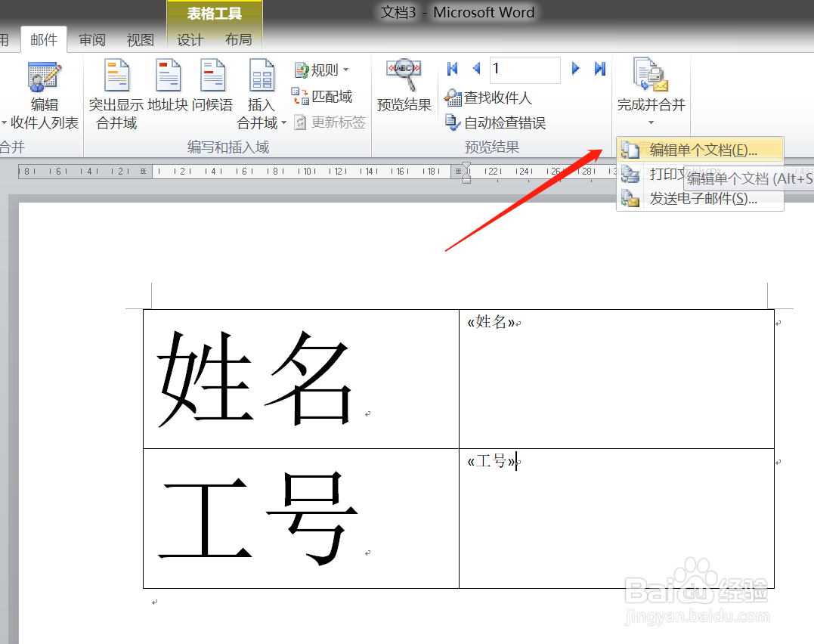Open Match Fields (匹配域)
This screenshot has width=814, height=644.
[324, 97]
